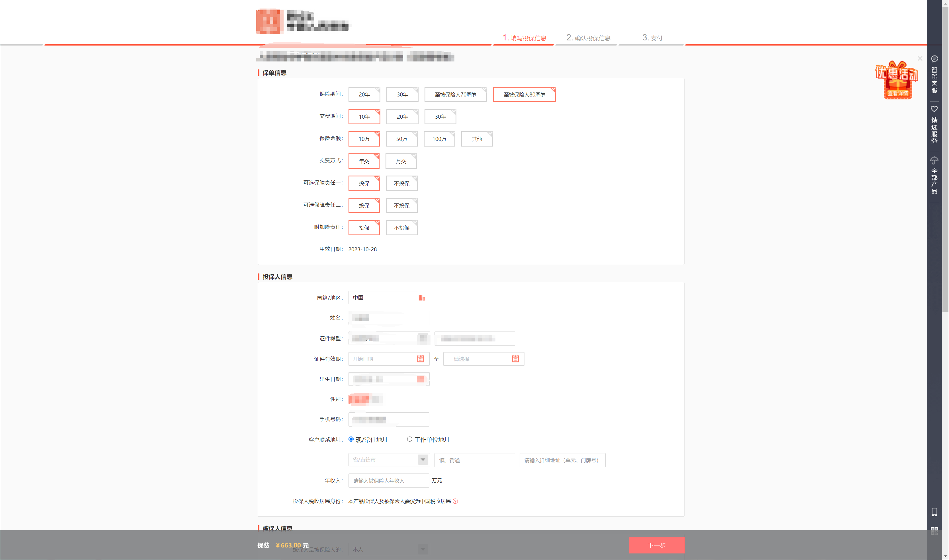Select 10万 insurance amount
This screenshot has width=949, height=560.
364,139
